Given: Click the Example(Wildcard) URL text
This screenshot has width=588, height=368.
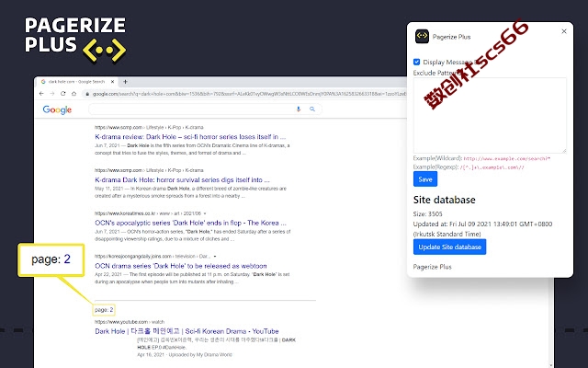Looking at the screenshot, I should tap(507, 158).
